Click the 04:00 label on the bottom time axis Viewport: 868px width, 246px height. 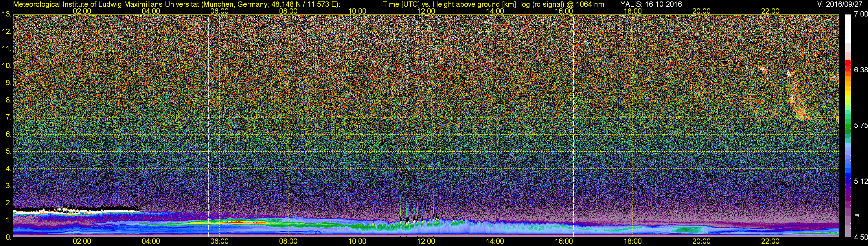(151, 242)
